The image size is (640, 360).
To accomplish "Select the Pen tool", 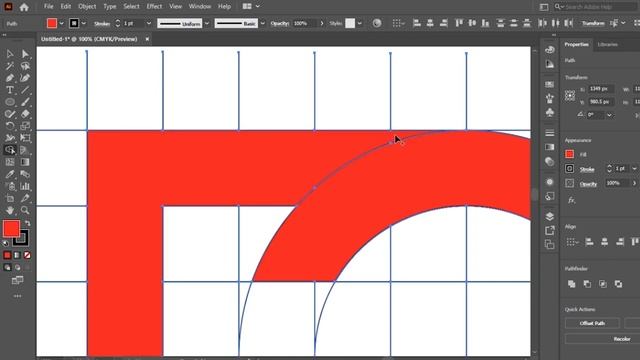I will pyautogui.click(x=10, y=78).
